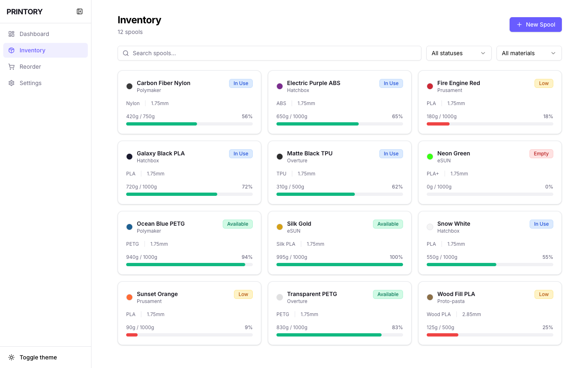The image size is (588, 368).
Task: Click inside the Search spools field
Action: coord(269,53)
